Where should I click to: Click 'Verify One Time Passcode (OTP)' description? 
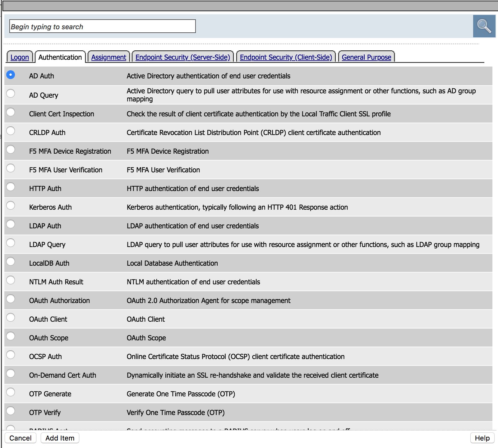(176, 413)
